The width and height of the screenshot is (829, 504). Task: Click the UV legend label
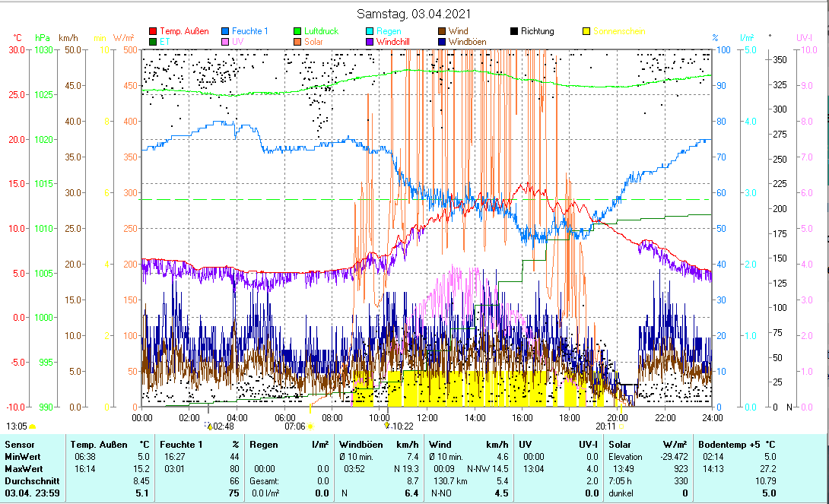coord(238,42)
